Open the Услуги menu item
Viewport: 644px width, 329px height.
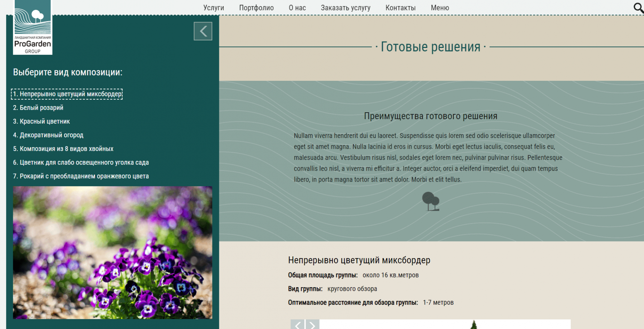(x=214, y=8)
